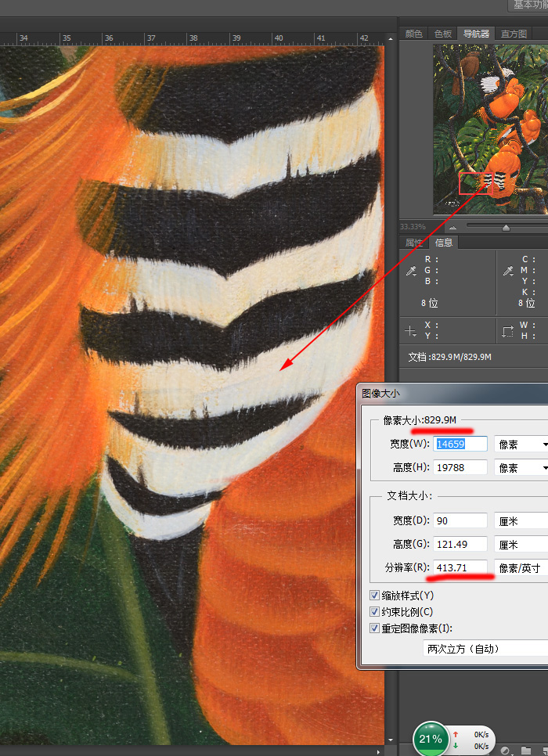Image resolution: width=548 pixels, height=756 pixels.
Task: Click the new group folder icon
Action: coord(526,751)
